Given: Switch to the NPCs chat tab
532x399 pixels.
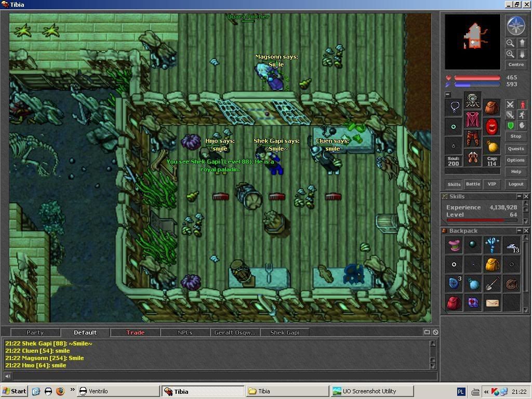Looking at the screenshot, I should 185,332.
